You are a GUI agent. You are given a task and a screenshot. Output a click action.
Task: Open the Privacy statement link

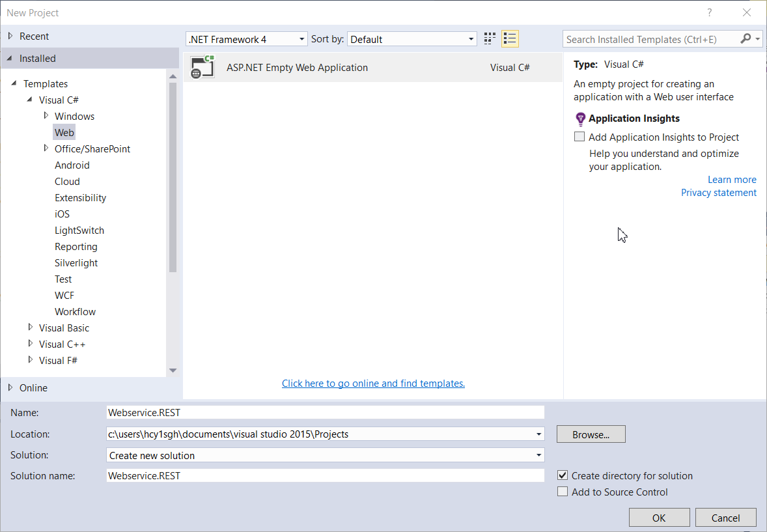pos(719,193)
